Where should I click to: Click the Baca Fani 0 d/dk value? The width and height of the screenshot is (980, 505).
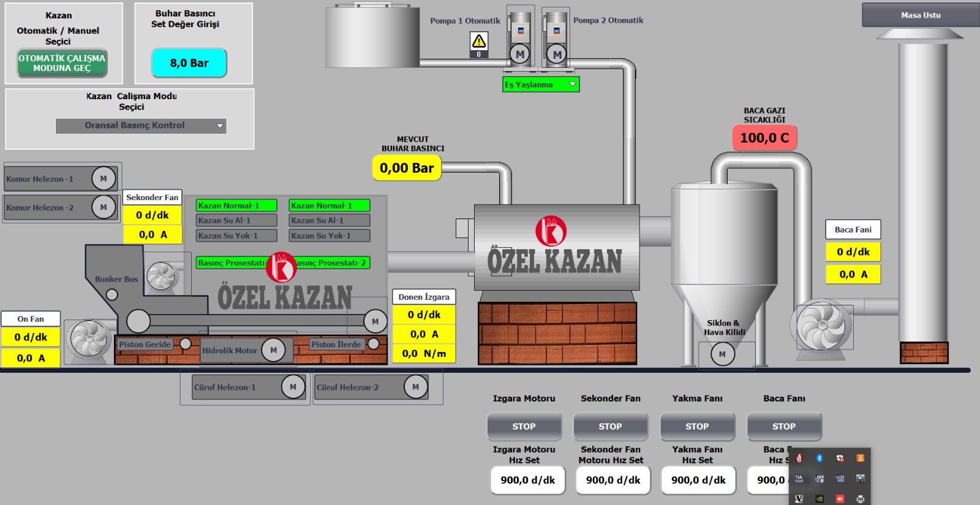853,252
